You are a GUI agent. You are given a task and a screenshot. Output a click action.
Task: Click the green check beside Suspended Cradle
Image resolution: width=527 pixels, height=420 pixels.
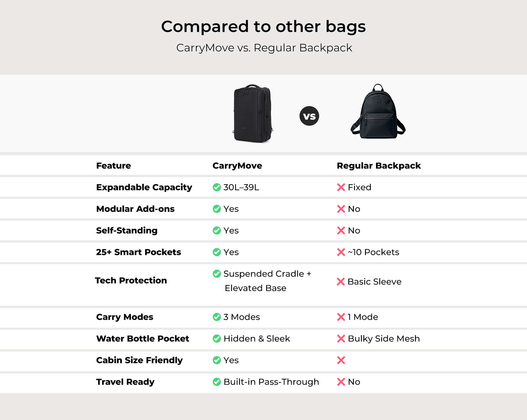[217, 274]
